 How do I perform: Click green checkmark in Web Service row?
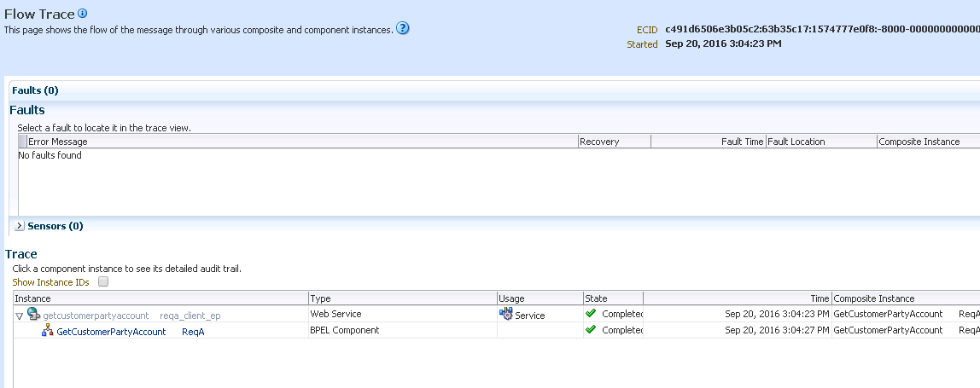tap(591, 313)
